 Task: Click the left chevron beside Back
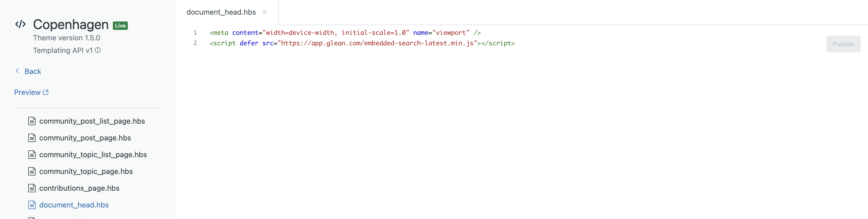(17, 71)
